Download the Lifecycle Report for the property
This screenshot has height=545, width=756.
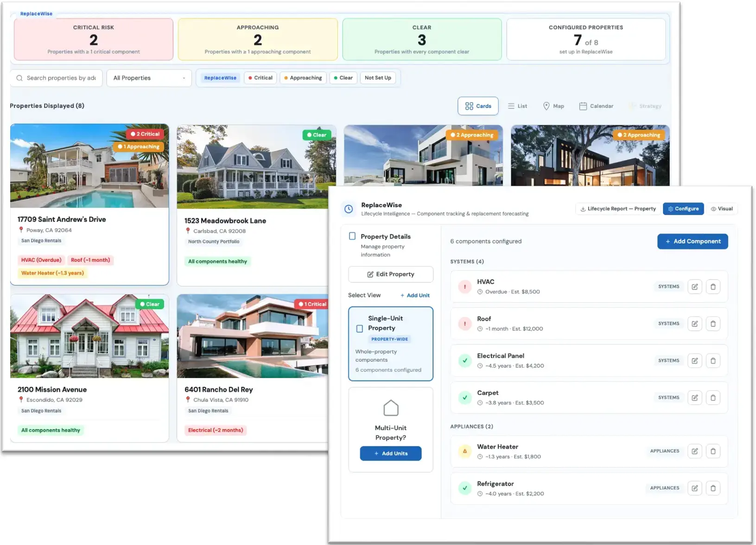coord(618,209)
